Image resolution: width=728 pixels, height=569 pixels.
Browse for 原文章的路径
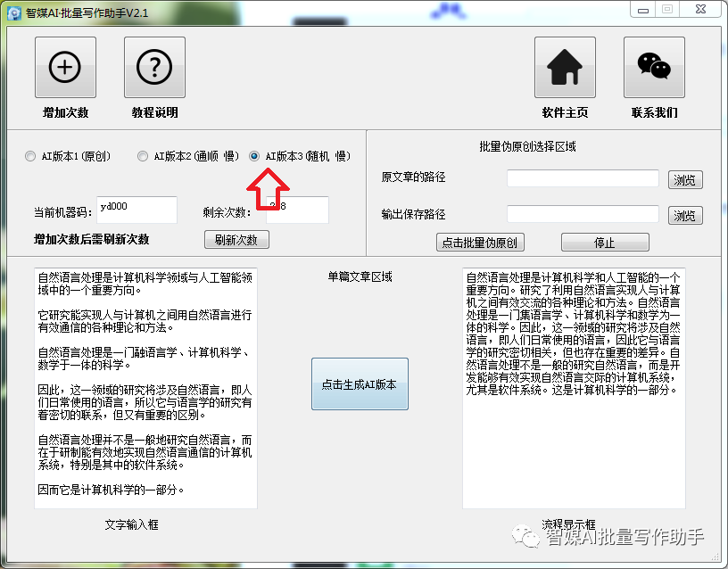pyautogui.click(x=685, y=179)
